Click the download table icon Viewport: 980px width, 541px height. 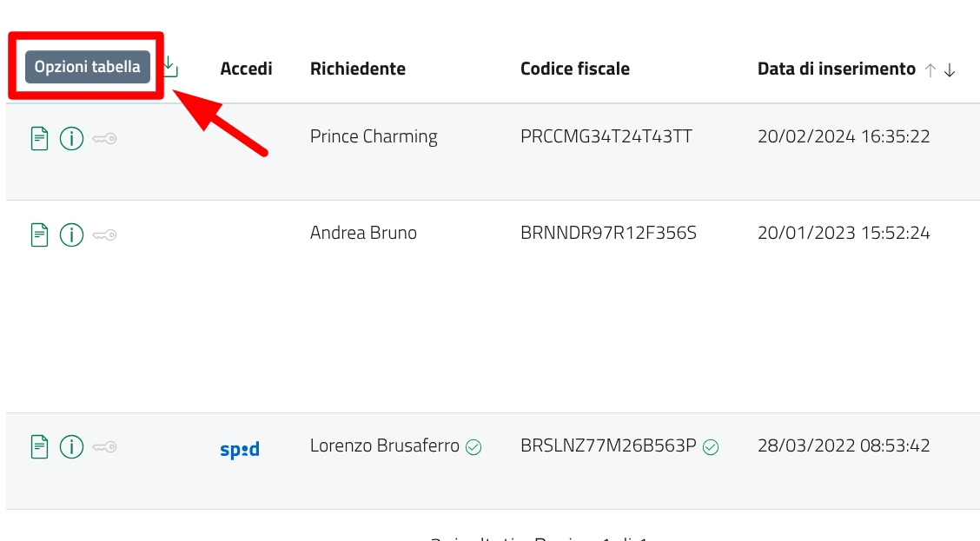click(x=170, y=67)
